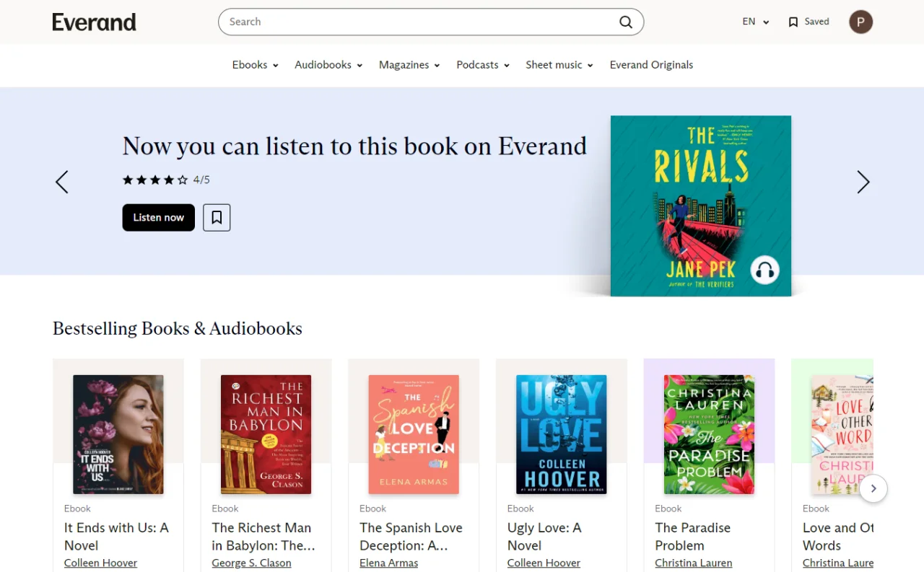This screenshot has height=572, width=924.
Task: Open Everand Originals
Action: click(x=651, y=65)
